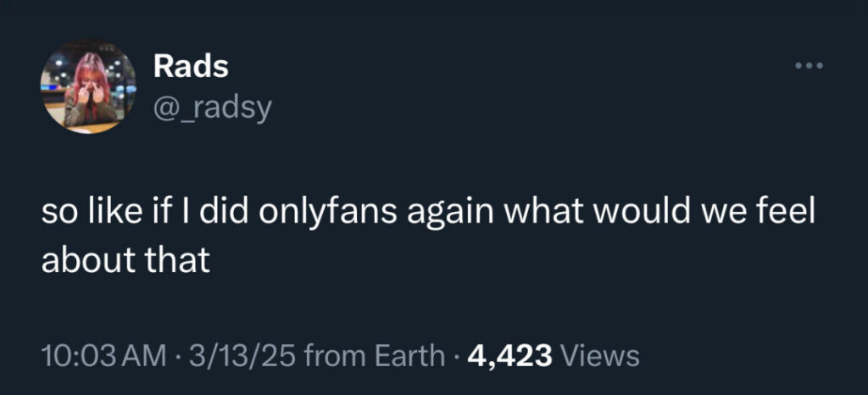The image size is (868, 395).
Task: Open the three-dot more options menu
Action: coord(809,66)
